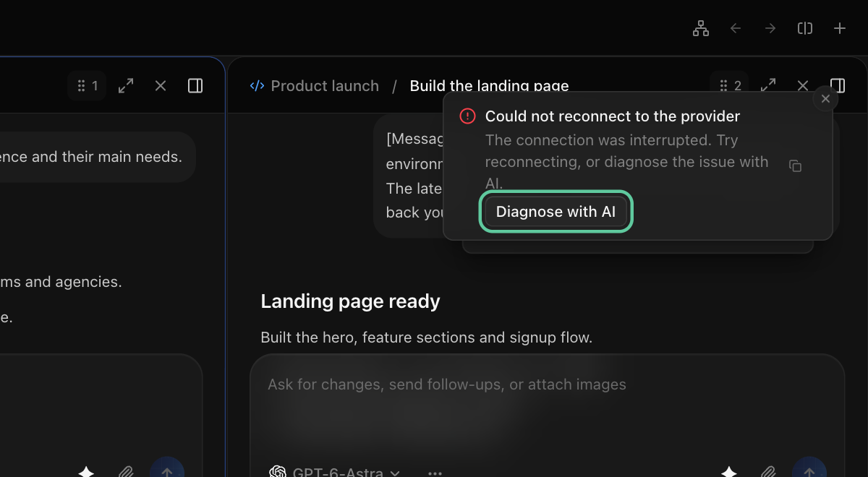
Task: Click the Diagnose with AI button
Action: (556, 212)
